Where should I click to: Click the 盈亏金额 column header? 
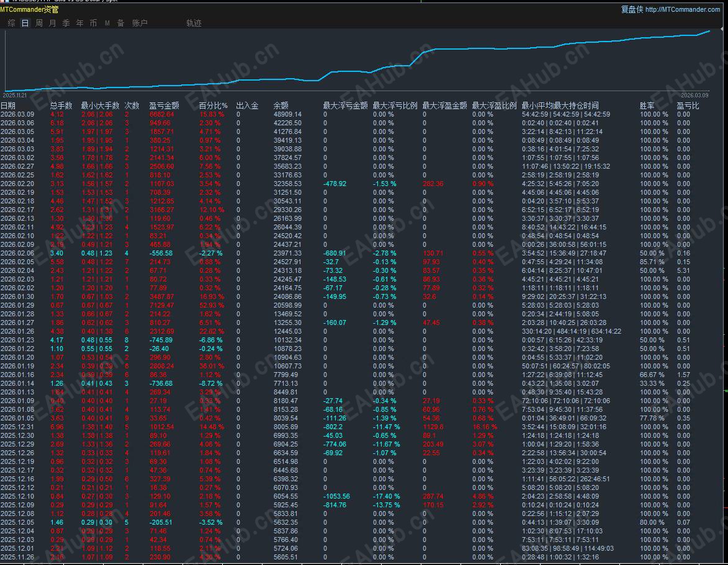click(x=164, y=106)
